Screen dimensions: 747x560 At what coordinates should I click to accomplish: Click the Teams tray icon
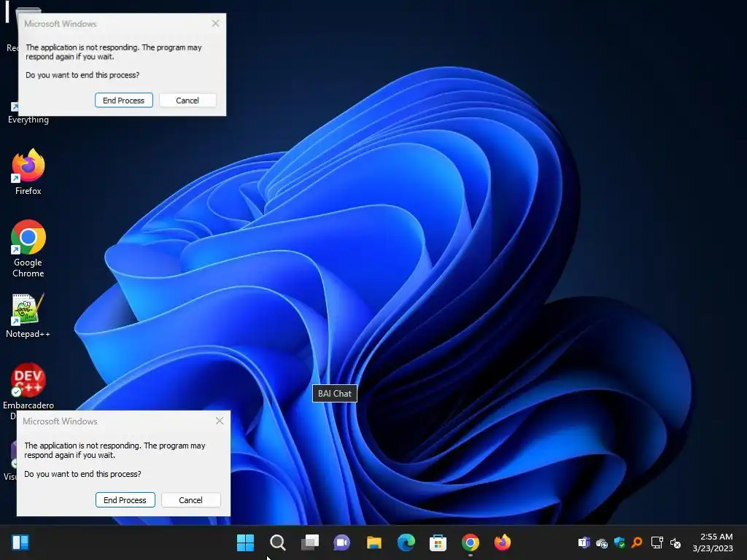(584, 542)
